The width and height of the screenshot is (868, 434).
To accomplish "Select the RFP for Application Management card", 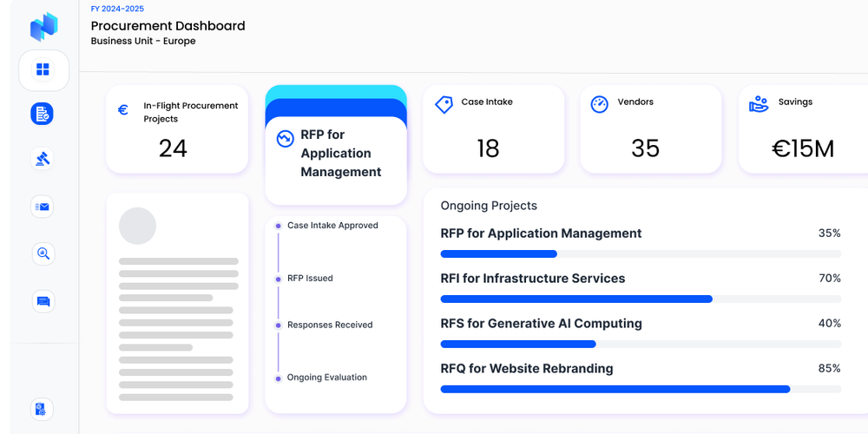I will tap(336, 161).
